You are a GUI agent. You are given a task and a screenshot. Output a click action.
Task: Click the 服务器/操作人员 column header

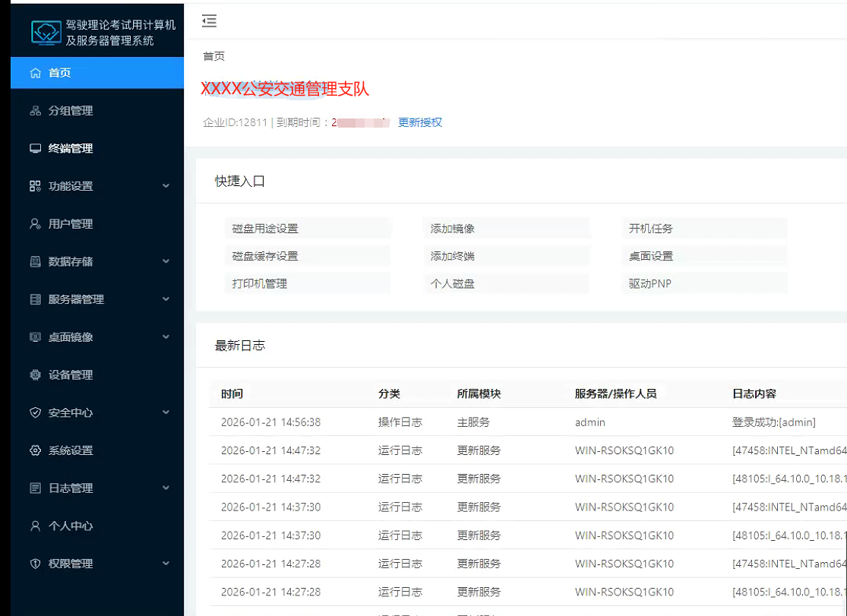pyautogui.click(x=616, y=394)
